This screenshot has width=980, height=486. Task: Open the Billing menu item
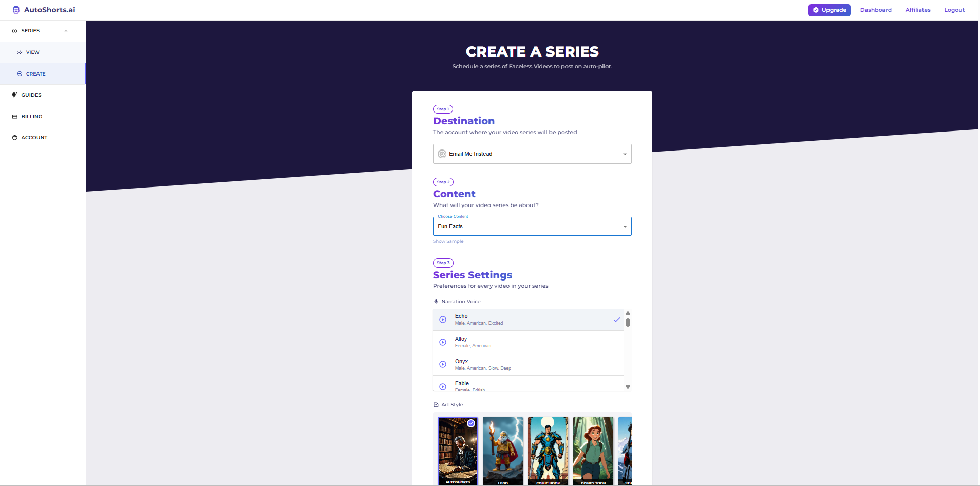tap(43, 117)
